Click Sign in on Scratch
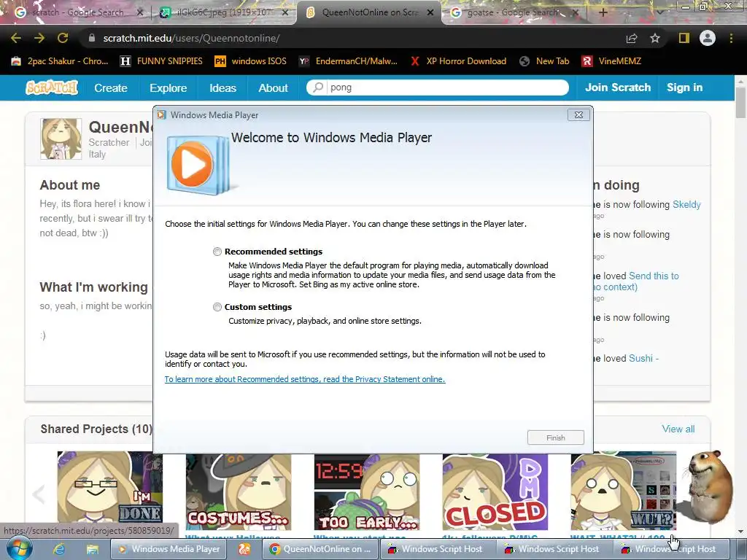747x560 pixels. [x=684, y=87]
